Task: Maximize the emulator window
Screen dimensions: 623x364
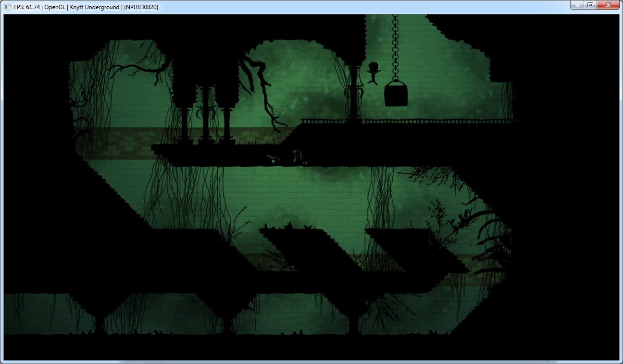Action: pos(590,5)
